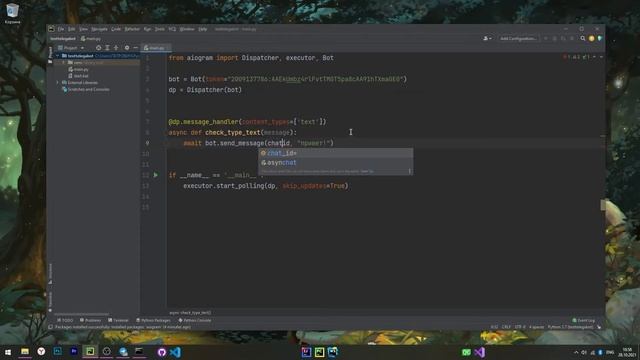Hide the Project panel with minus icon
Image resolution: width=640 pixels, height=360 pixels.
click(136, 48)
